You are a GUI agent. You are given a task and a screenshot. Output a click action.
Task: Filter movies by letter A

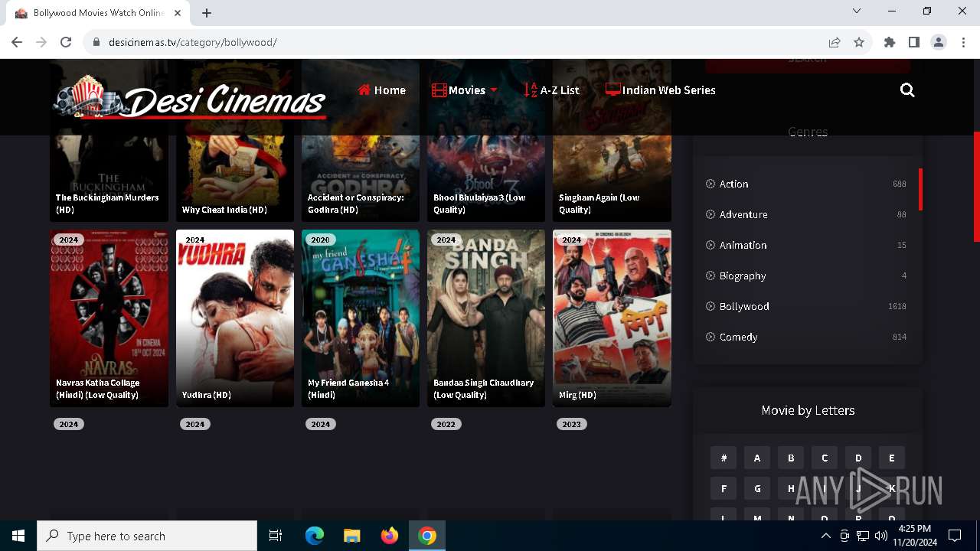757,458
